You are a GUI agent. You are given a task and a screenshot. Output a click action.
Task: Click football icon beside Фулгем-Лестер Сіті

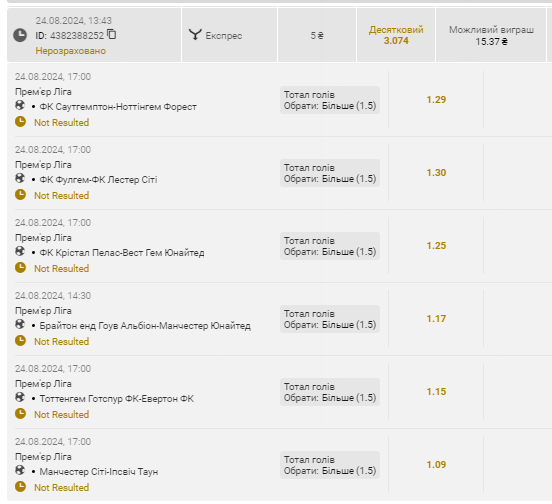coord(20,178)
